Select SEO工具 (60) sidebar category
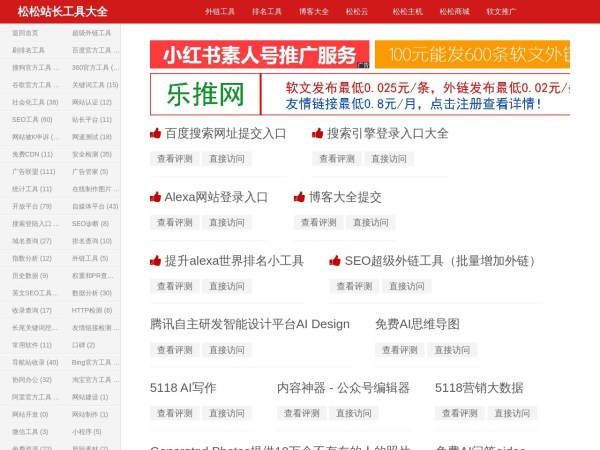The image size is (600, 450). (x=32, y=119)
